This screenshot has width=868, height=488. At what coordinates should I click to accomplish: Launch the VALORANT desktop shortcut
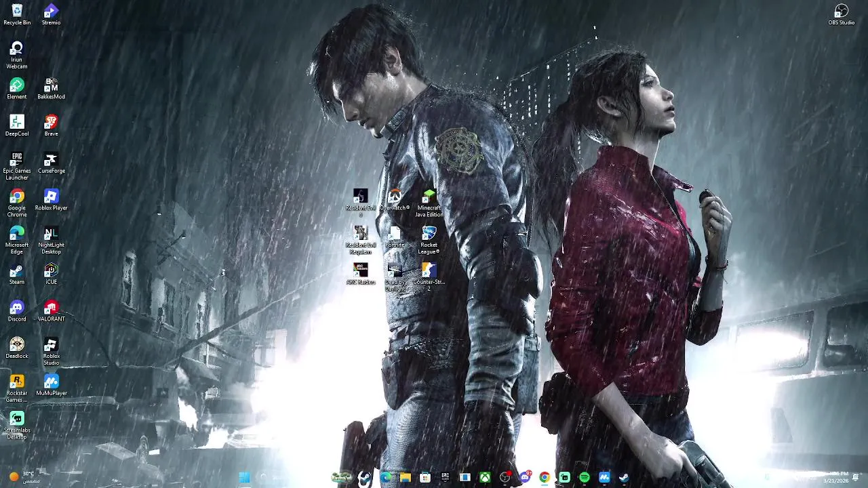51,312
